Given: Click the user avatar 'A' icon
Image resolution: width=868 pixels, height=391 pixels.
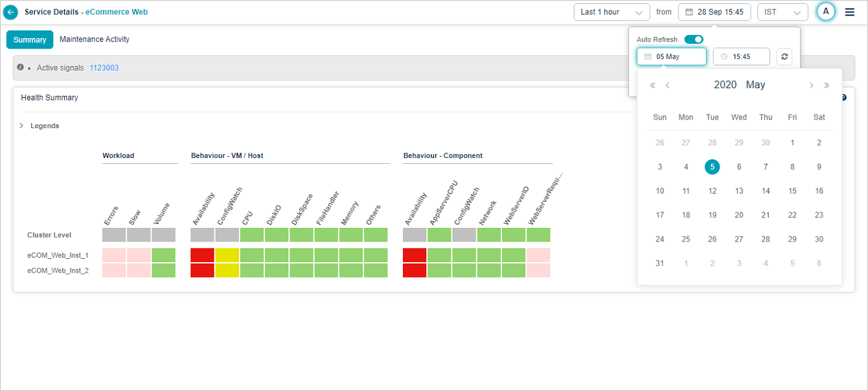Looking at the screenshot, I should click(825, 12).
